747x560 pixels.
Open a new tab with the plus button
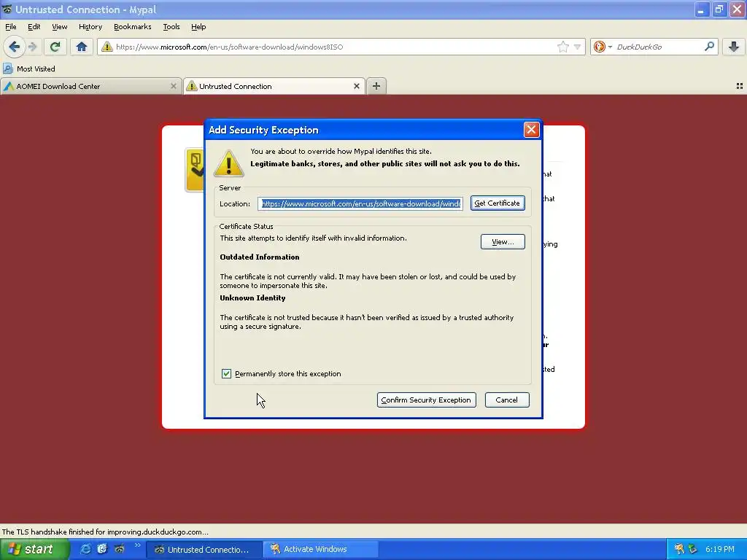pyautogui.click(x=376, y=86)
